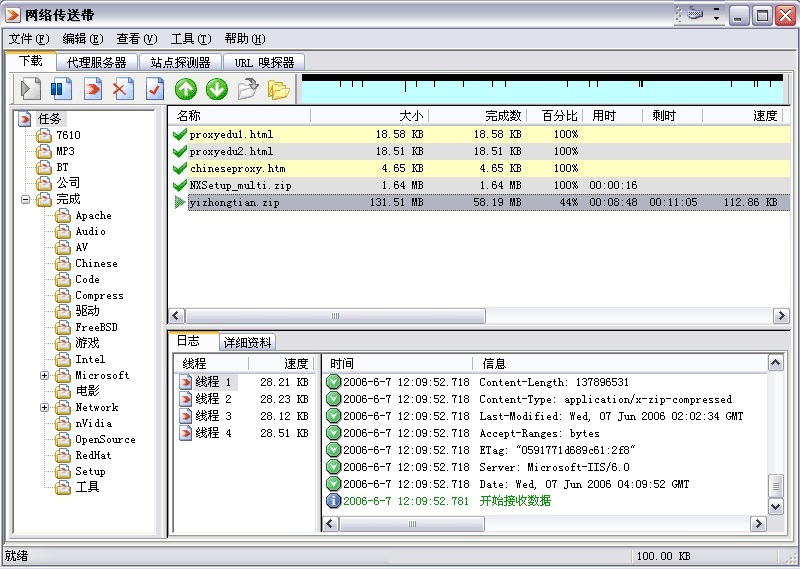Click the pause download toolbar icon

(62, 89)
